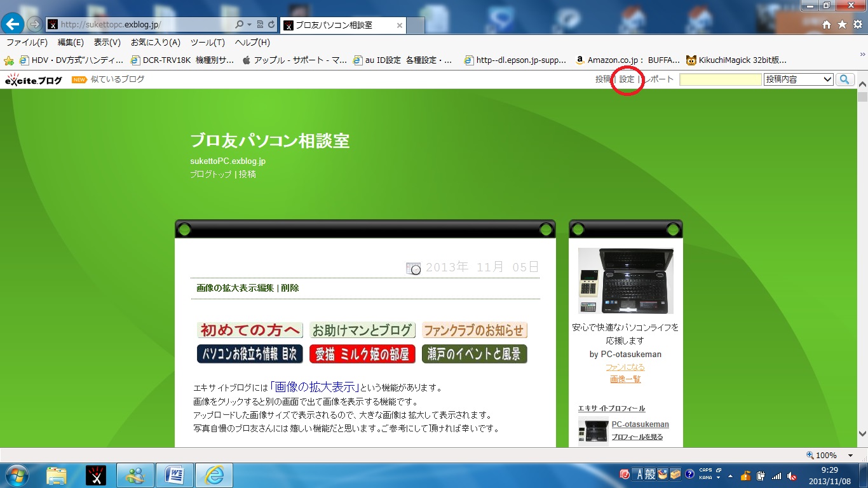Open the 画像一覧 sidebar link
Screen dimensions: 868x488
coord(625,379)
